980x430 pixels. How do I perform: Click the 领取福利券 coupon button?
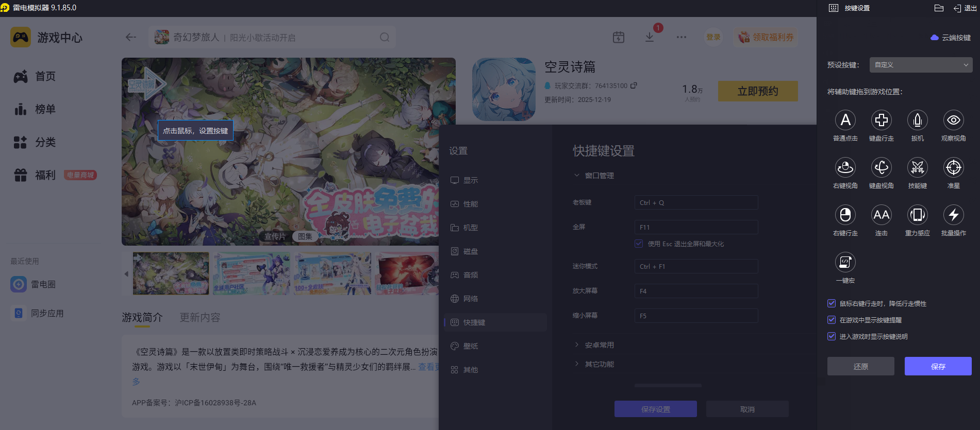tap(766, 37)
